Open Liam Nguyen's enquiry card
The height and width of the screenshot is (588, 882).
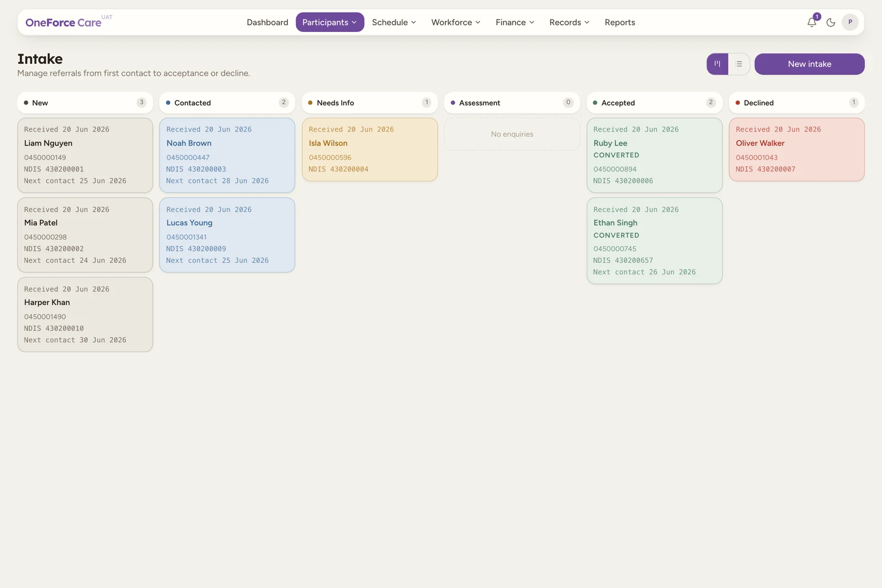[x=85, y=155]
